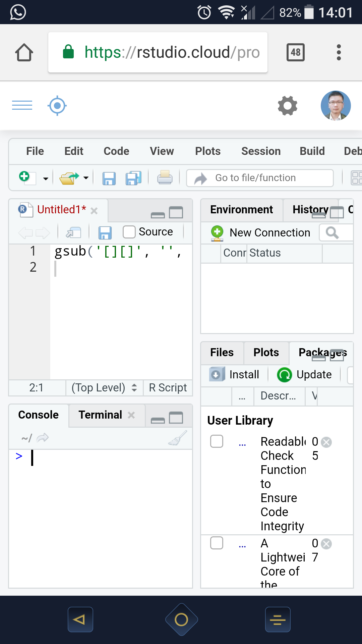Click Install packages button
Screen dimensions: 362x644
234,375
